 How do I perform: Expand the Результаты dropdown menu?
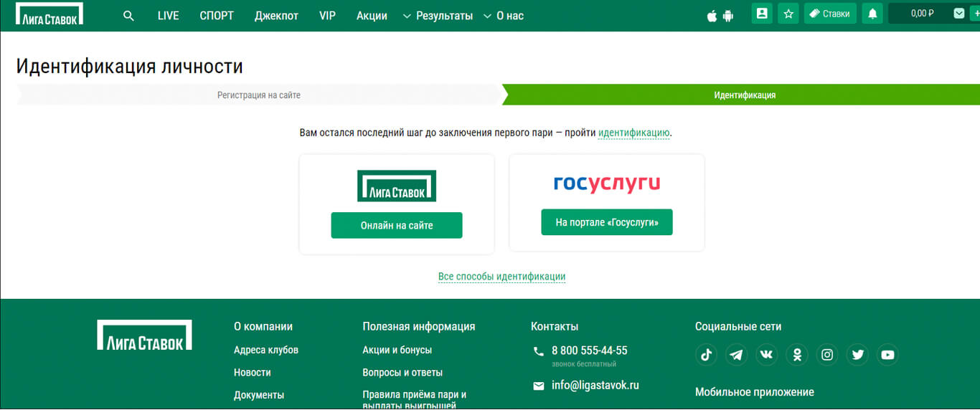(438, 16)
